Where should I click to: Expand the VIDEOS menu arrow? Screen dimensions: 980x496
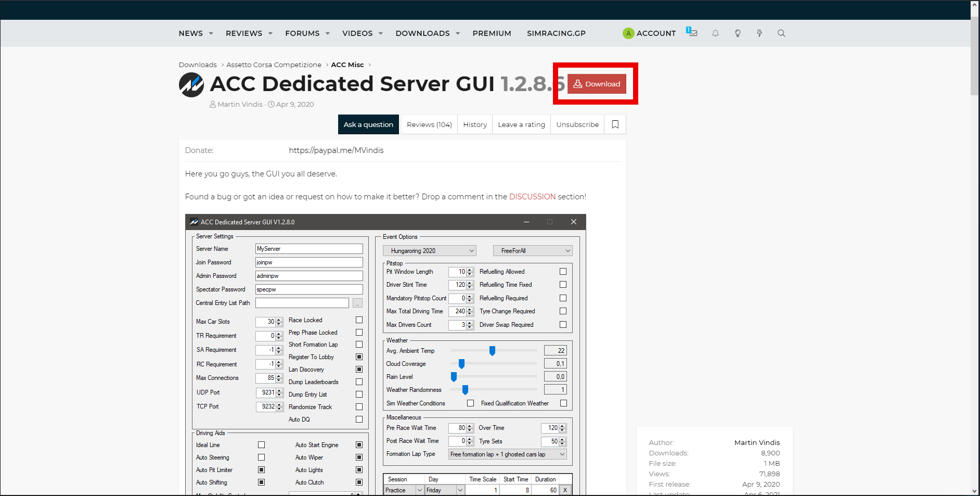[381, 34]
